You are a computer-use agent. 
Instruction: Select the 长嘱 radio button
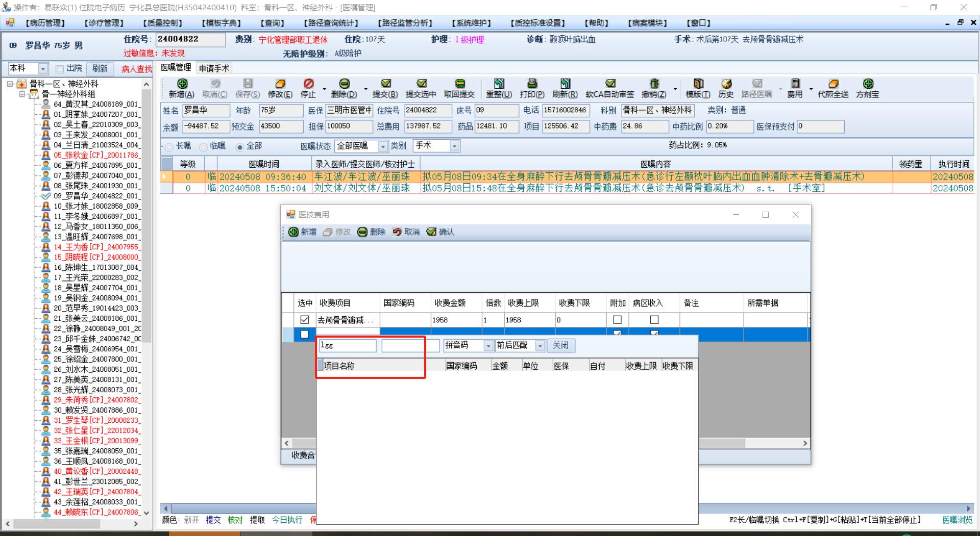[169, 147]
